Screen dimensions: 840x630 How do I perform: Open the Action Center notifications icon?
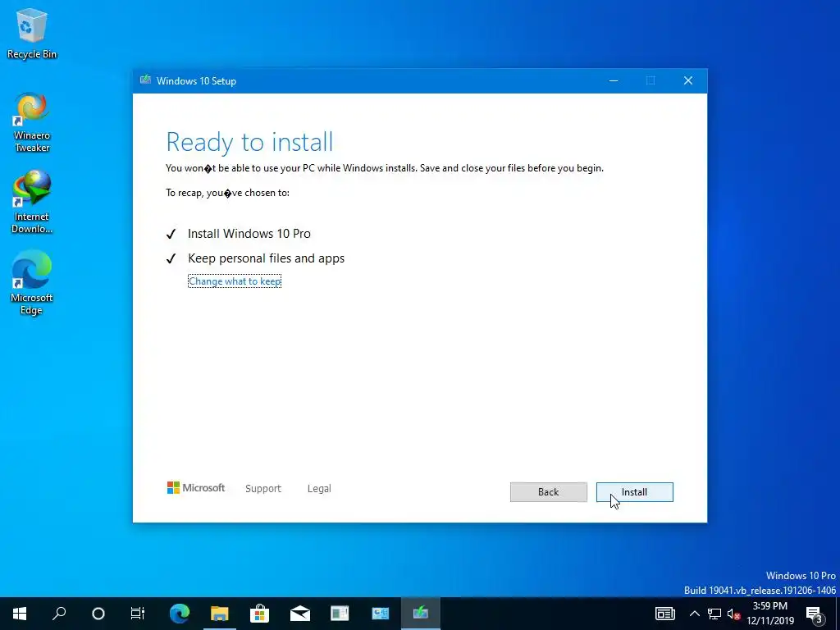coord(815,614)
